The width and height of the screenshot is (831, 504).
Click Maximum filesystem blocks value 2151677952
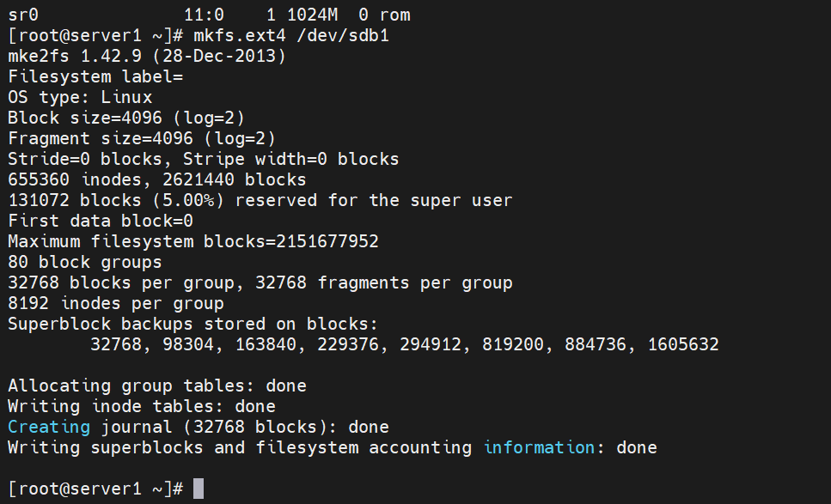click(x=327, y=242)
